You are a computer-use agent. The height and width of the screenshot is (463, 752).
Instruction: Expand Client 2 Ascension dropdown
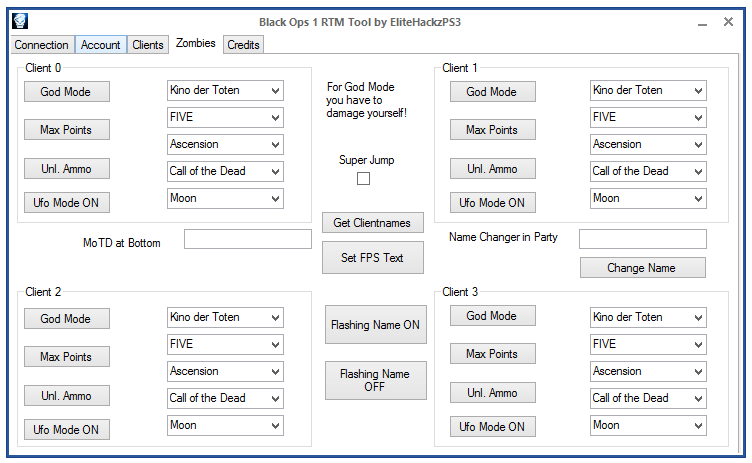click(x=225, y=371)
